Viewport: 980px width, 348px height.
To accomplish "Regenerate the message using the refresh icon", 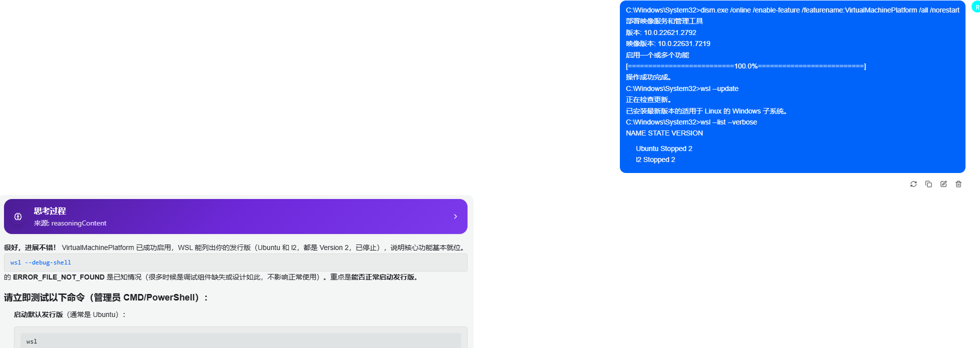I will [914, 184].
